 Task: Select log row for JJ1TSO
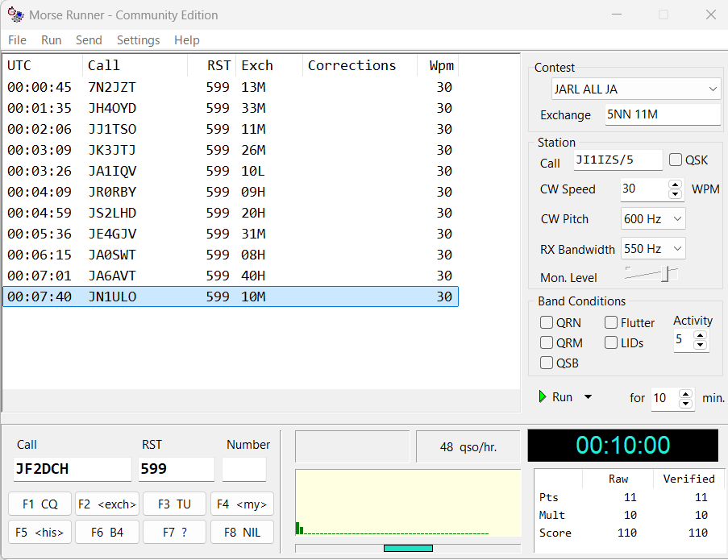coord(231,129)
